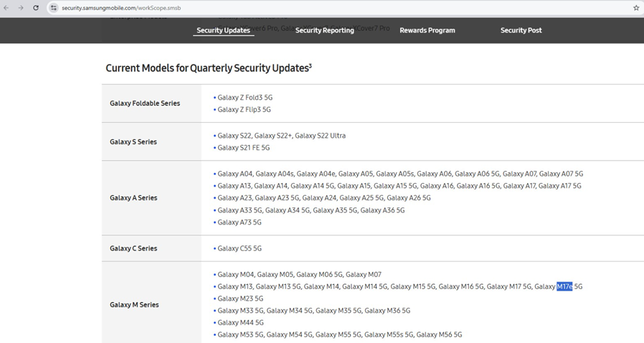
Task: Click footnote 3 beside Quarterly Security Updates
Action: pos(310,65)
